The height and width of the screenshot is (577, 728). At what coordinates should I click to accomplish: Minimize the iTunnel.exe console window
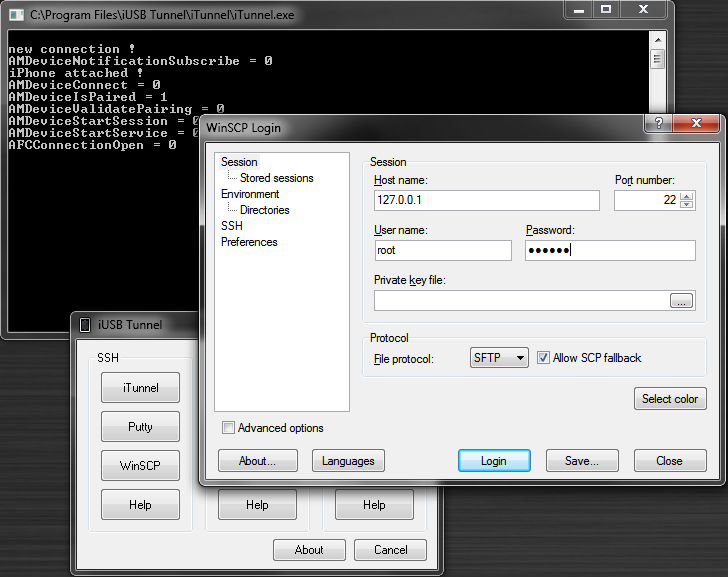click(x=578, y=9)
